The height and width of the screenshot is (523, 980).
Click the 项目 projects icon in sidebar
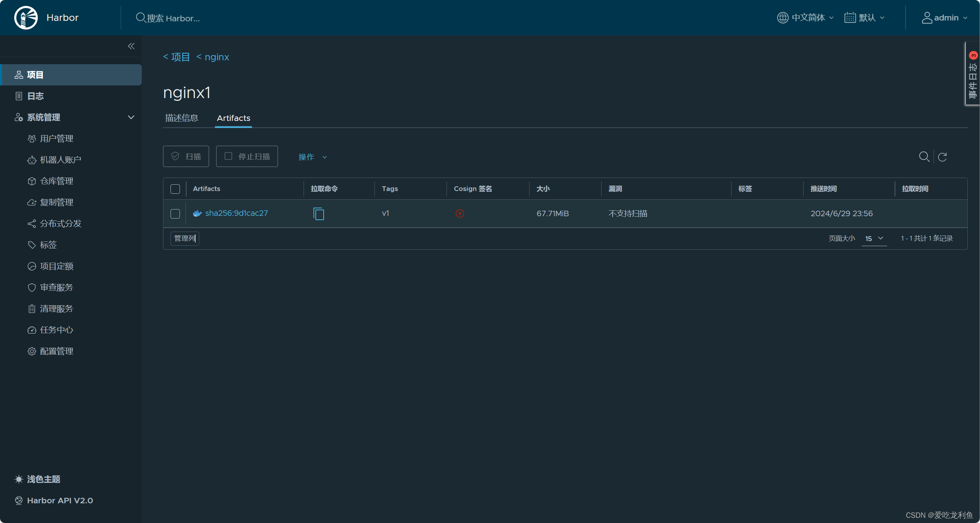click(19, 75)
